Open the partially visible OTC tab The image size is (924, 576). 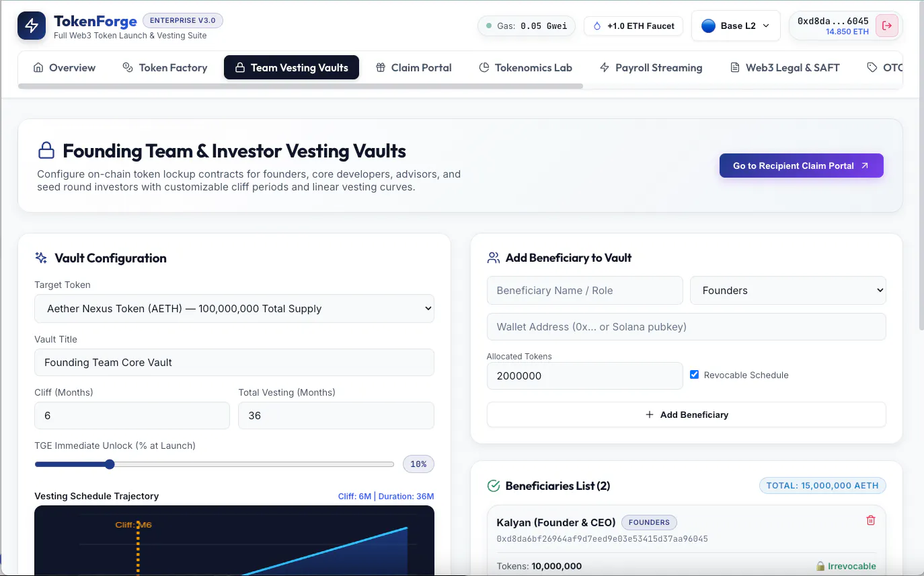[884, 67]
